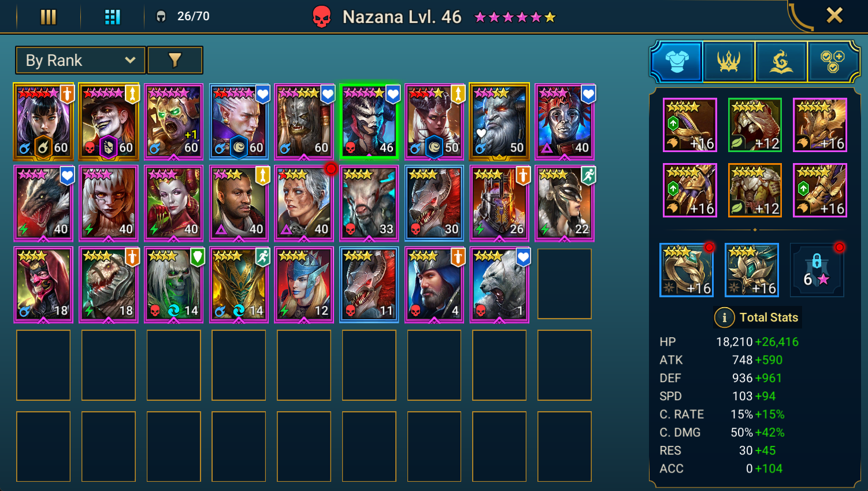Click the empty slot after level 1 champion
This screenshot has width=868, height=491.
tap(565, 284)
